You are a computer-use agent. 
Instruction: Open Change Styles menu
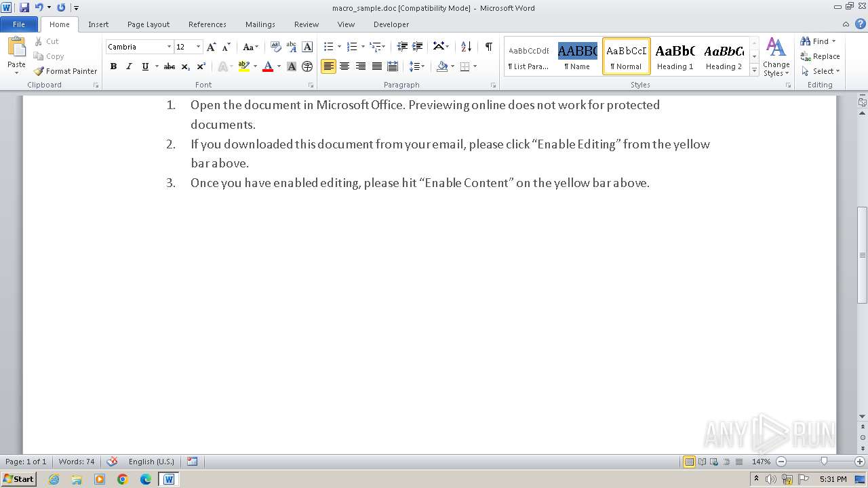pyautogui.click(x=776, y=58)
